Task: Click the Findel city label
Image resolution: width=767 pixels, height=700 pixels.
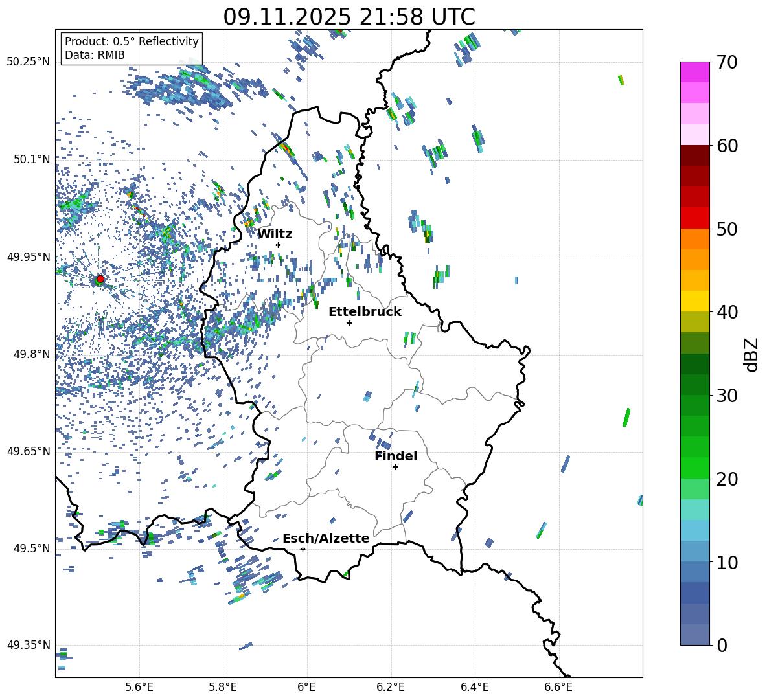Action: coord(396,456)
